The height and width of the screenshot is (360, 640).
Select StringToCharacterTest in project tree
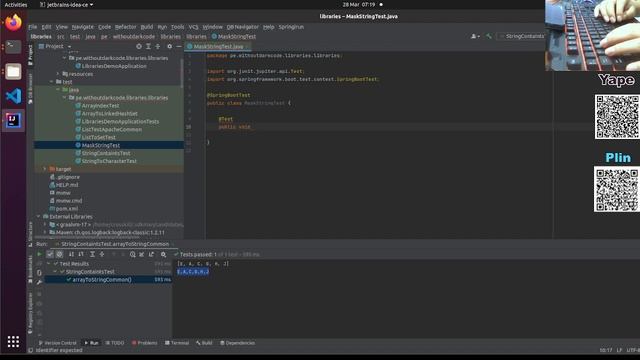click(x=109, y=161)
